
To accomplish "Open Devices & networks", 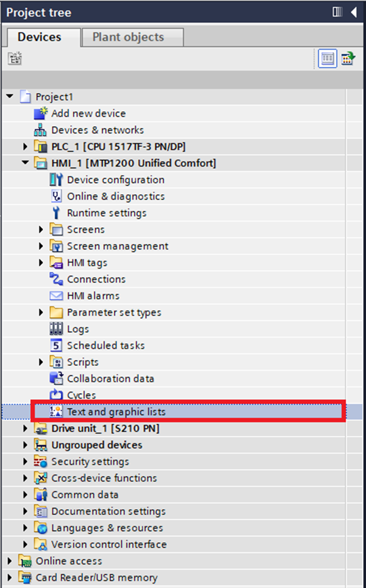I will 98,130.
